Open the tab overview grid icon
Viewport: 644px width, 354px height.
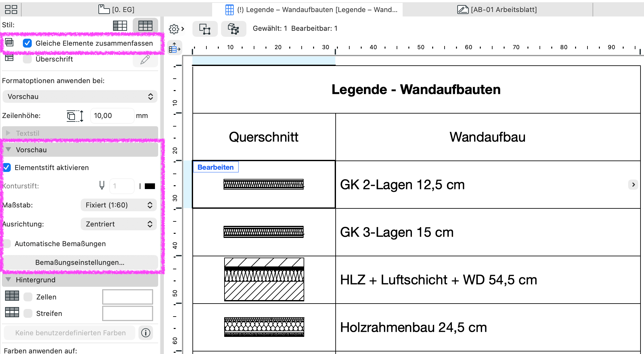11,10
